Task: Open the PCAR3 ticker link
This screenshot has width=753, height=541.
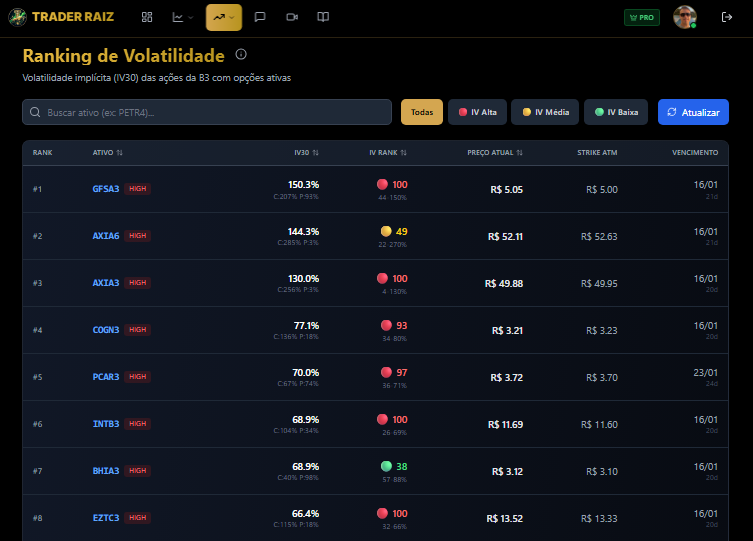Action: 106,377
